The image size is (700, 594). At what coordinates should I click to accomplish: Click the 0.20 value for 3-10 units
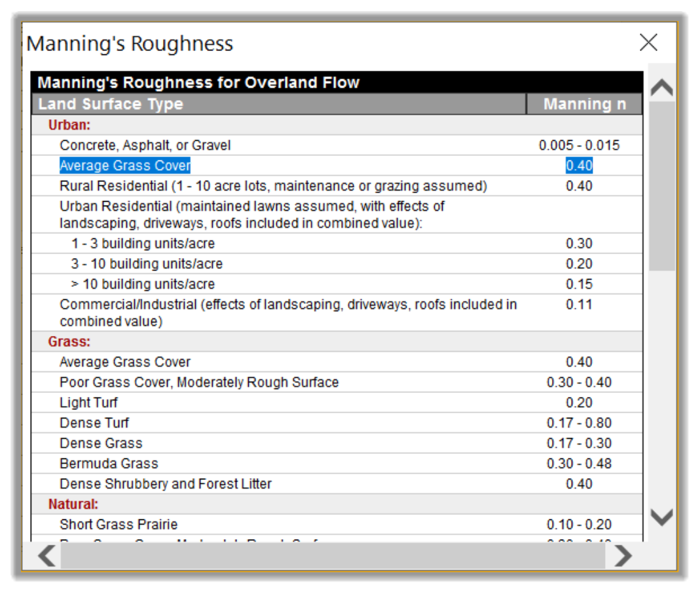point(579,264)
